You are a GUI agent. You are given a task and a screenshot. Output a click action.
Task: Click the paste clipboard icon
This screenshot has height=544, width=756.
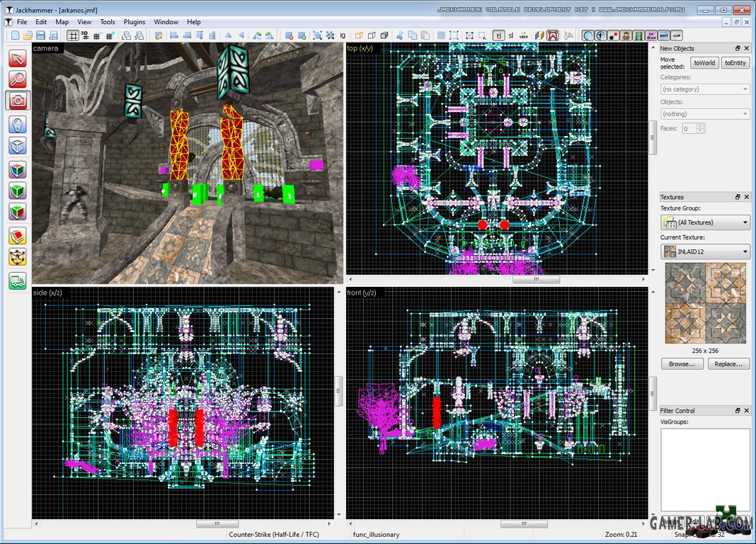425,35
